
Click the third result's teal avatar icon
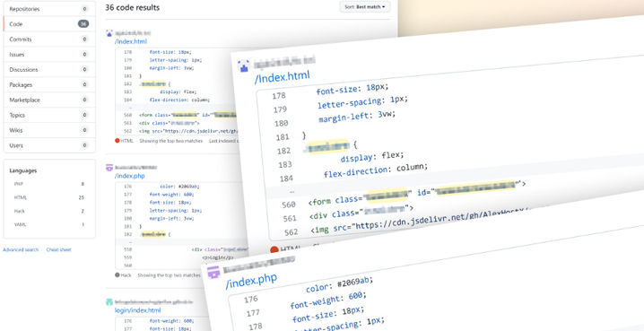click(x=109, y=302)
